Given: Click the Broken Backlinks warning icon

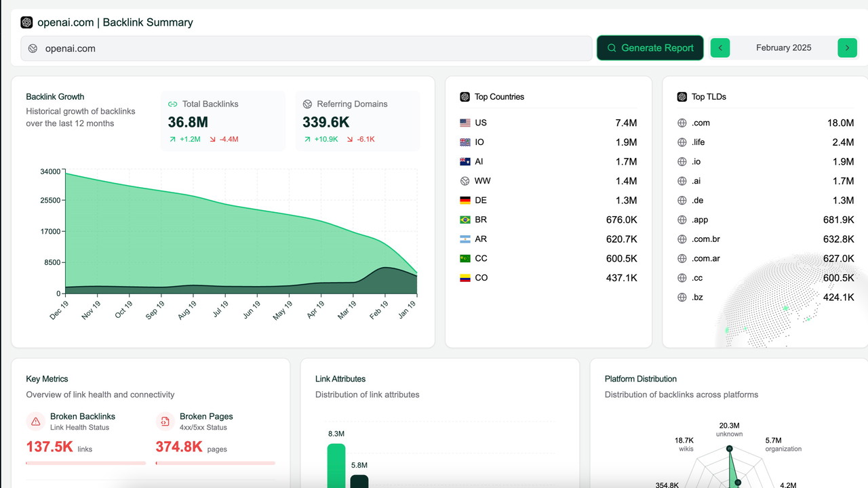Looking at the screenshot, I should (36, 422).
